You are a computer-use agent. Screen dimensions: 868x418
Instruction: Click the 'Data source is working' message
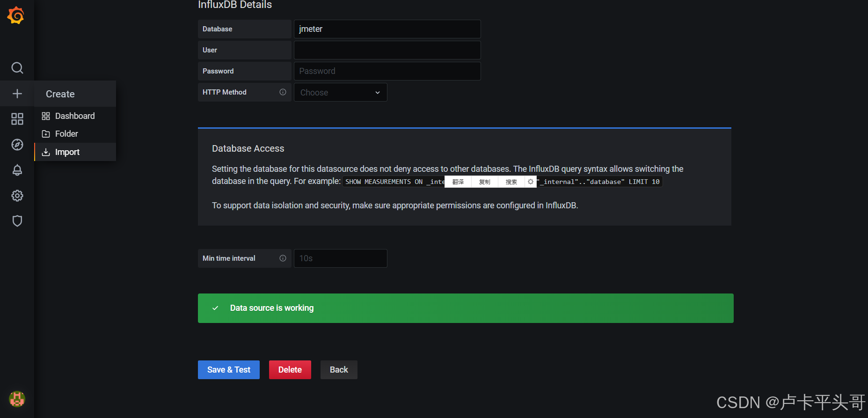tap(272, 308)
